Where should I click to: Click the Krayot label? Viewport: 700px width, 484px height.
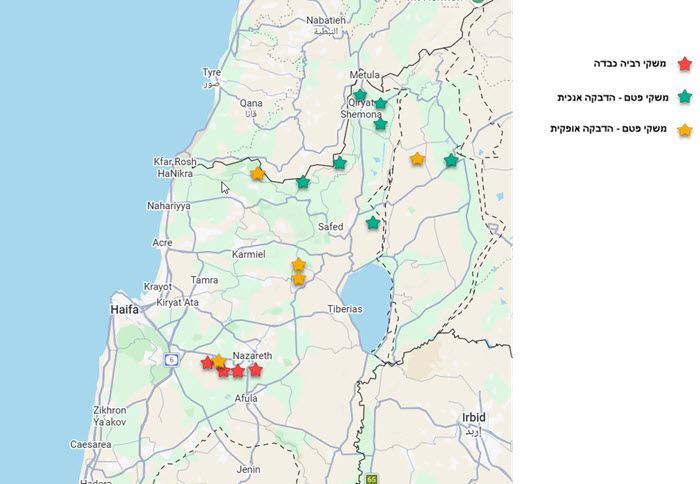[x=158, y=287]
